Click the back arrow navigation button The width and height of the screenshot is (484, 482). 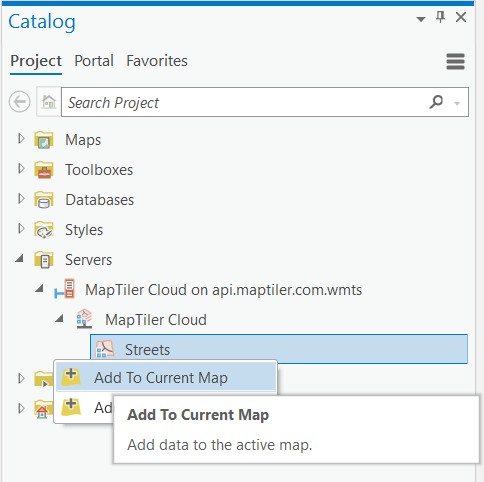pos(20,102)
